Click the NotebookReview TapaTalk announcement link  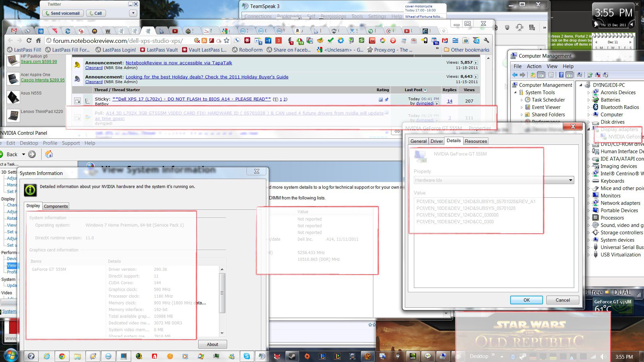pyautogui.click(x=179, y=63)
